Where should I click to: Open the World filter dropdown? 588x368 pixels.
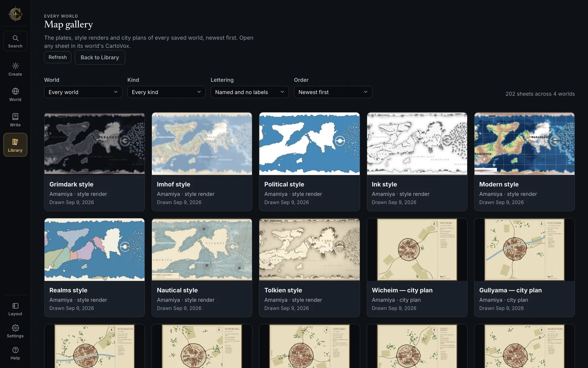pos(83,92)
